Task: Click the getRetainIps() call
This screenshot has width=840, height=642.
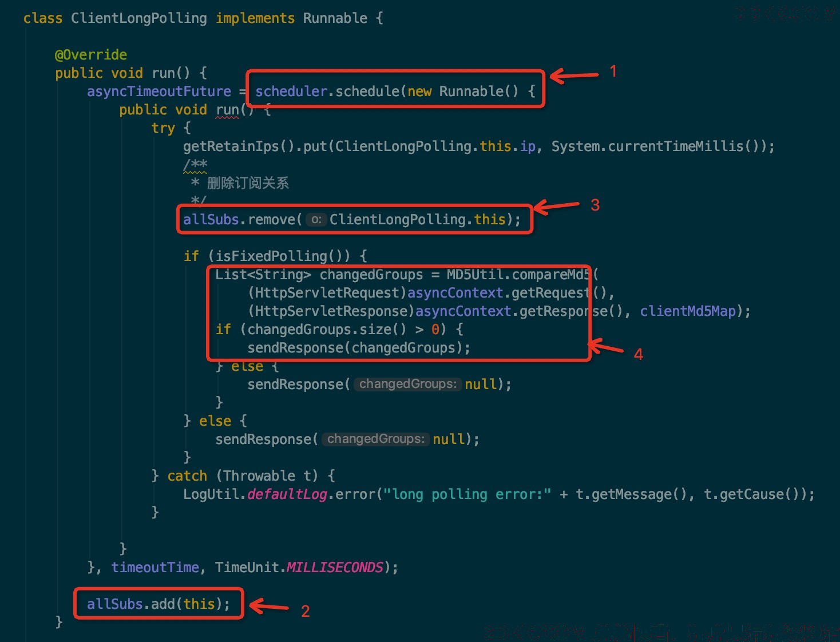Action: click(239, 146)
